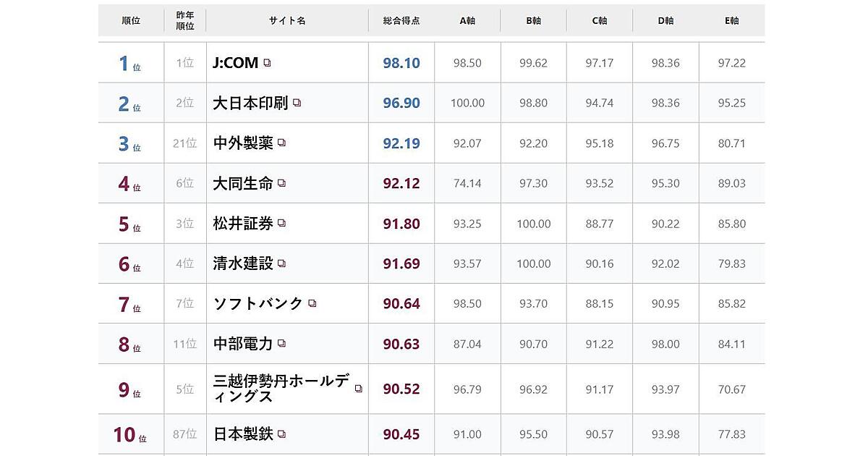Click the external icon next to ソフトバンク

(x=312, y=304)
